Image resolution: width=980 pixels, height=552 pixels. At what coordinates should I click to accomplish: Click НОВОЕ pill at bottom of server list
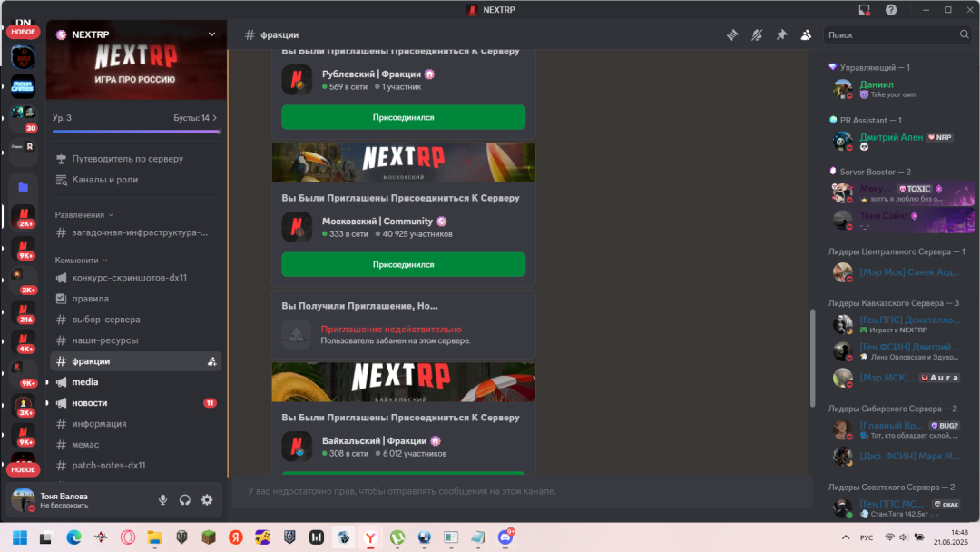[x=23, y=469]
